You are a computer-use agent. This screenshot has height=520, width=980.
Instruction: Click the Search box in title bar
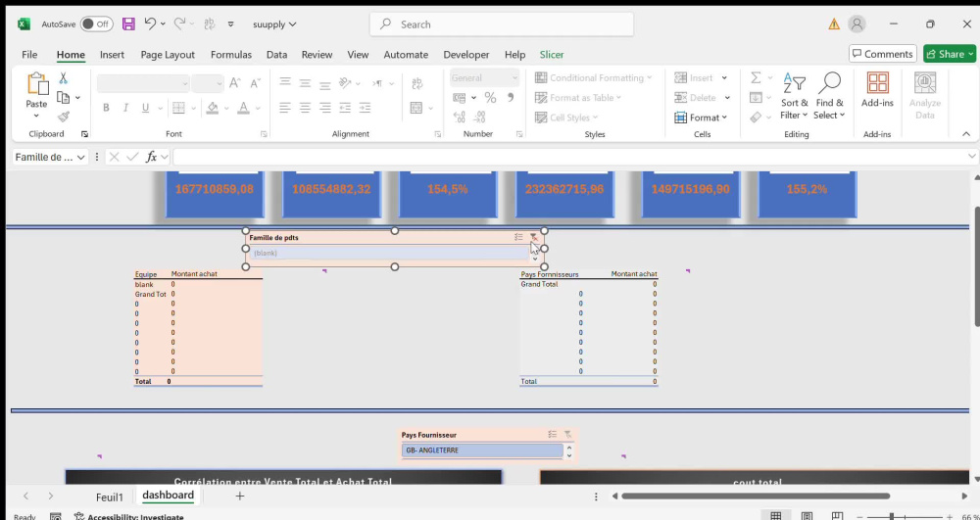tap(501, 24)
